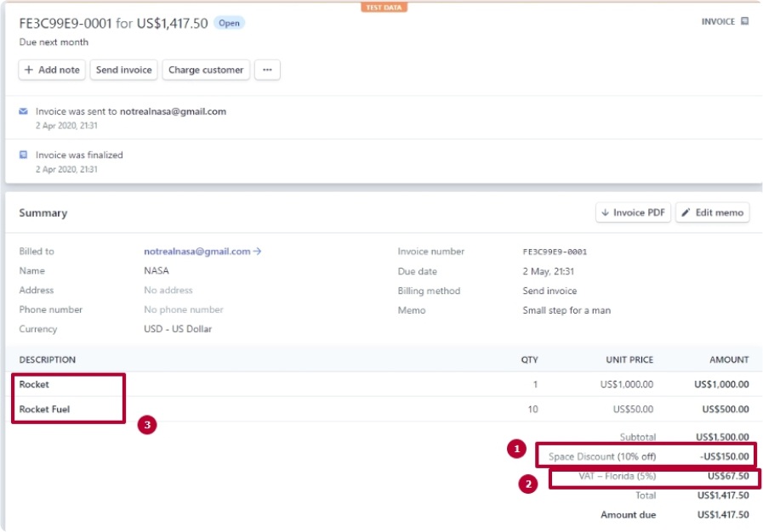
Task: Click the pencil icon on Edit memo
Action: (x=686, y=212)
